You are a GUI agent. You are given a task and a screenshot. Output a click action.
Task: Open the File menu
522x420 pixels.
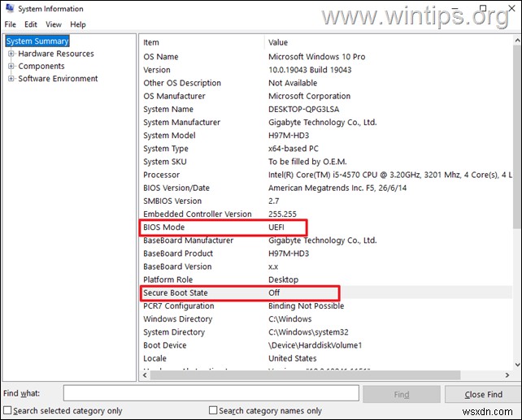(10, 24)
